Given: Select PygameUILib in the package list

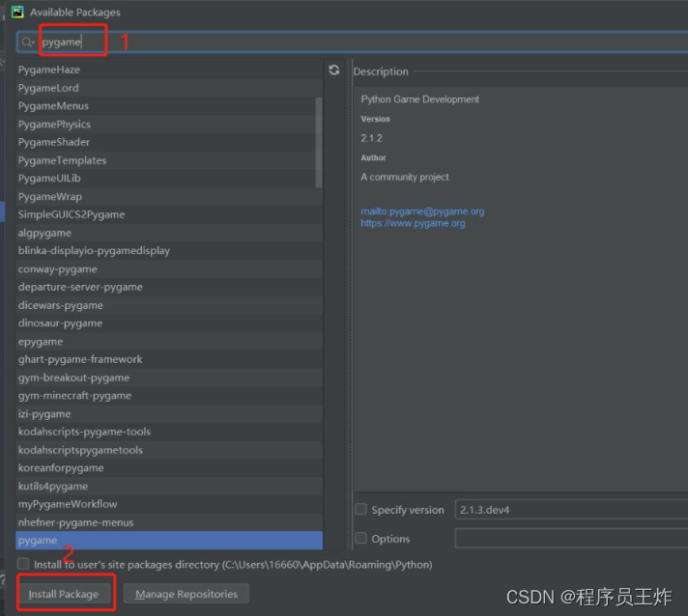Looking at the screenshot, I should point(169,178).
